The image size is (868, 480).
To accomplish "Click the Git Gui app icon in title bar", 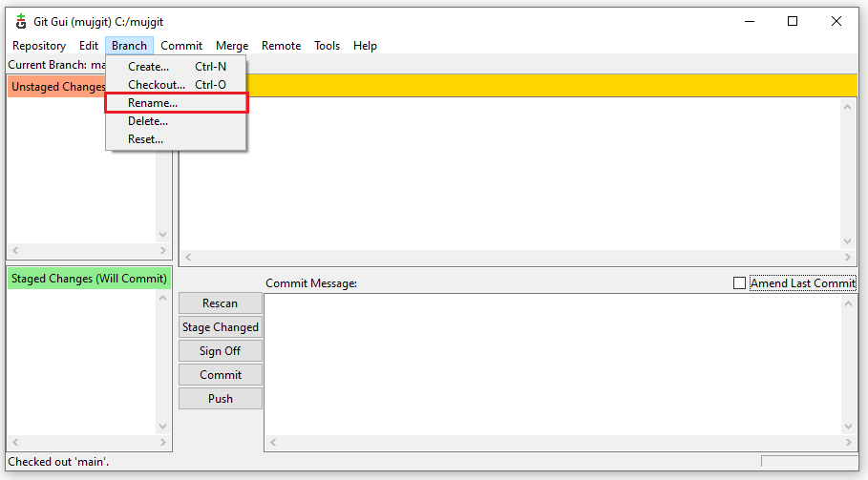I will coord(21,22).
